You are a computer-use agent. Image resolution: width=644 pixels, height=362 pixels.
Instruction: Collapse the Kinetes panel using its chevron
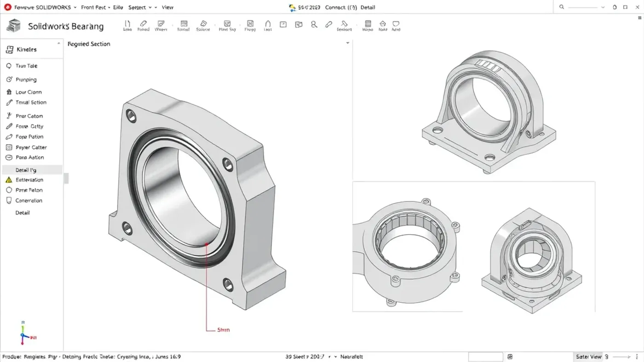click(x=58, y=44)
